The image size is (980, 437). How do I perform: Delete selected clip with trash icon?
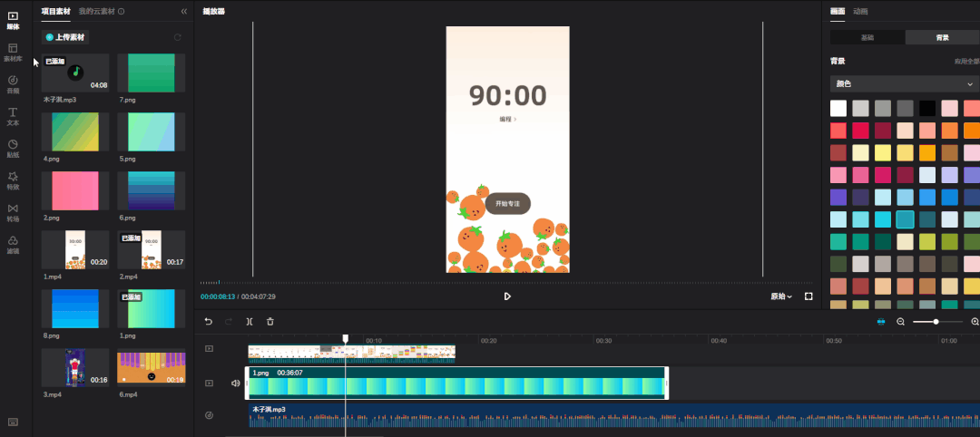tap(269, 322)
